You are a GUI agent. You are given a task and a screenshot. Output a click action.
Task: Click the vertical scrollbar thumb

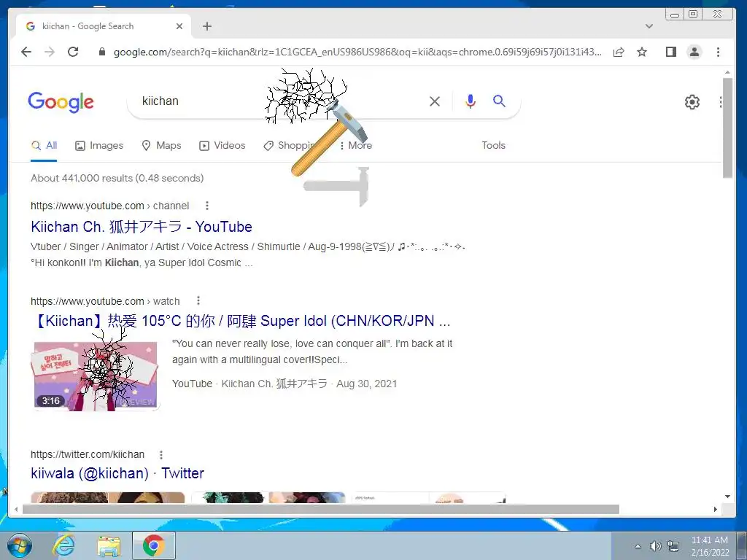pos(727,128)
